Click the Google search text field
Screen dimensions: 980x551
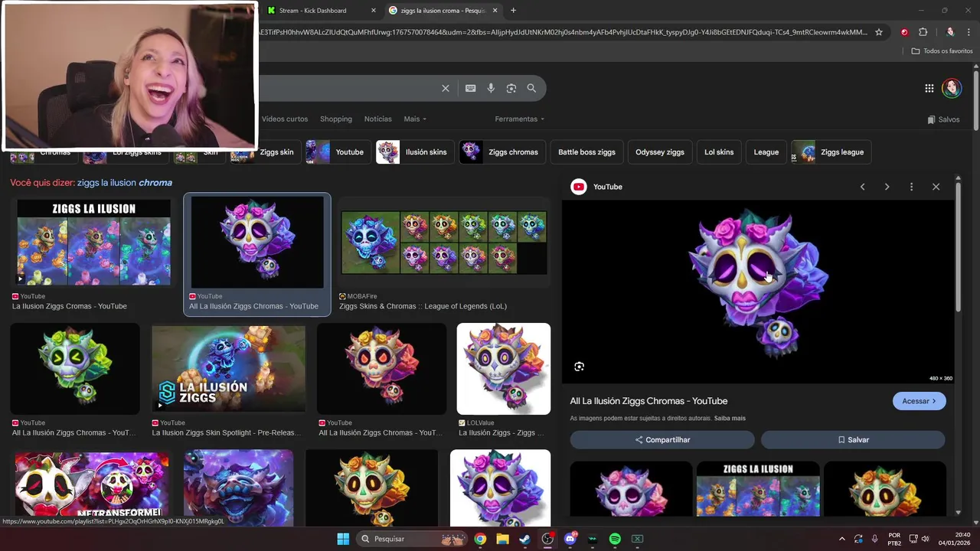[x=348, y=88]
